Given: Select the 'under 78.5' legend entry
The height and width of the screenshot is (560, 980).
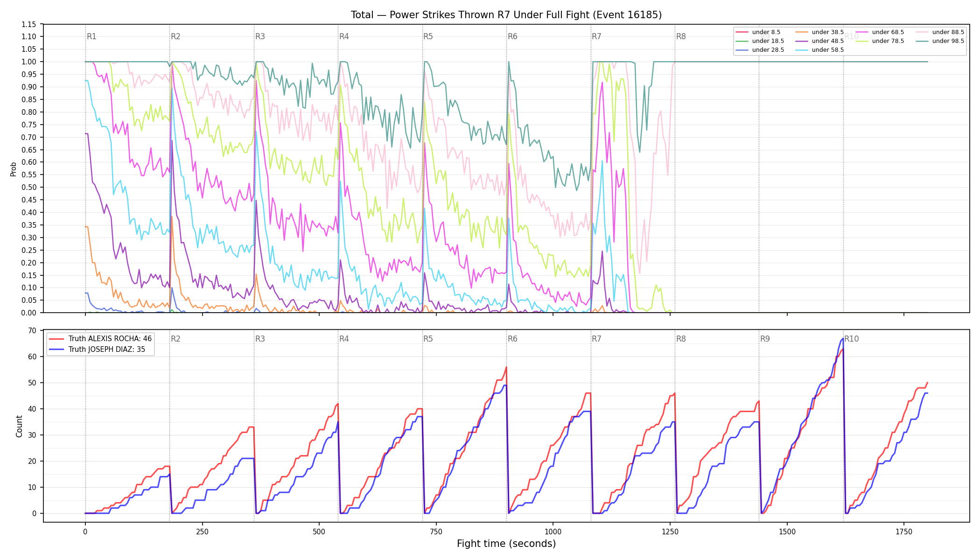Looking at the screenshot, I should (879, 41).
